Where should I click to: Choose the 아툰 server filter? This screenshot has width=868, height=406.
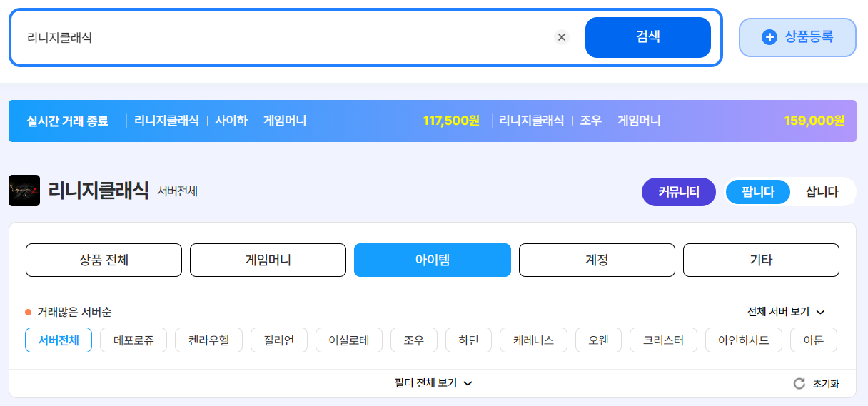(814, 340)
